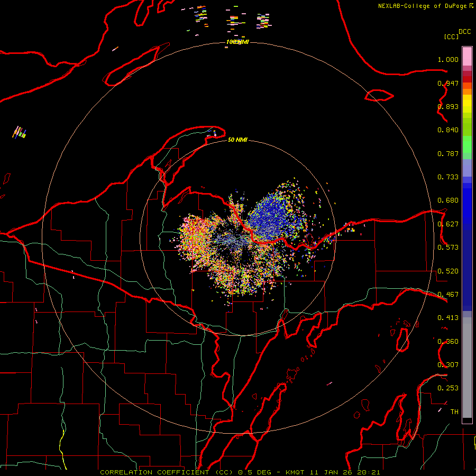476x476 pixels.
Task: Click the 0.360 color scale value
Action: click(448, 342)
